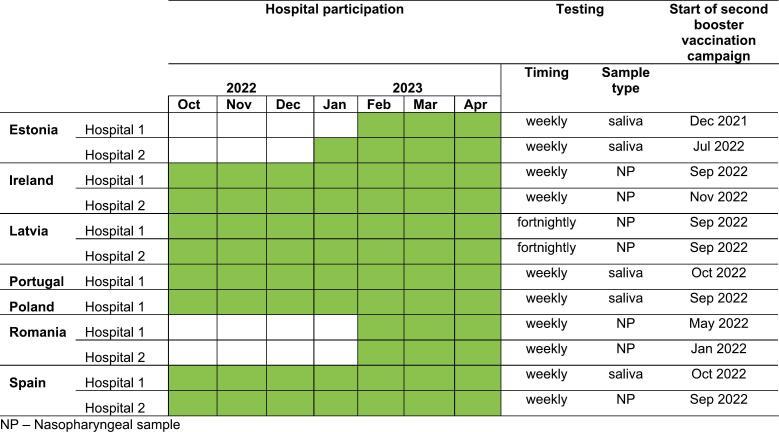Click the Apr month column header
This screenshot has height=432, width=779.
coord(476,104)
